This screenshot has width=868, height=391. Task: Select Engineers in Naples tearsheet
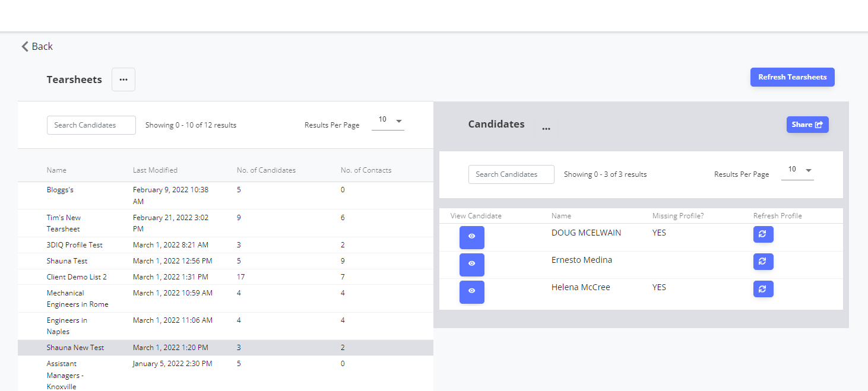(226, 326)
